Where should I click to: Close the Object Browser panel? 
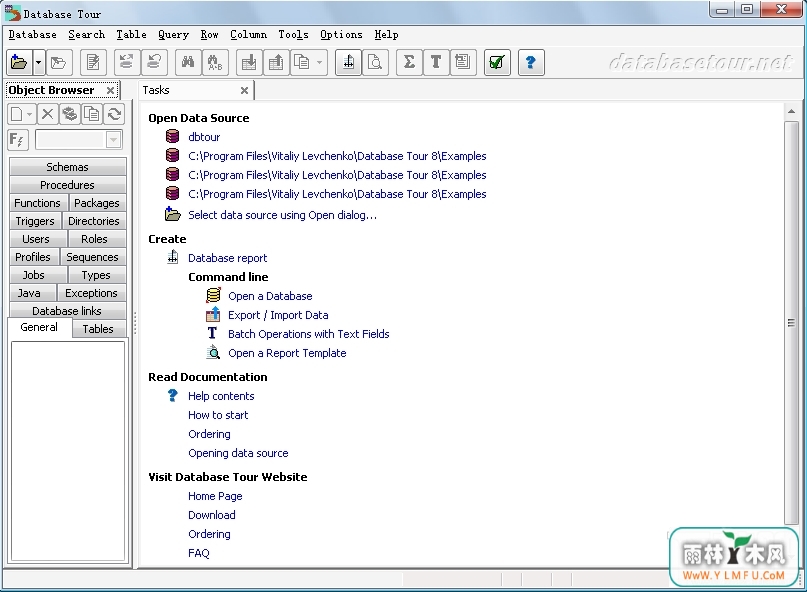coord(110,91)
